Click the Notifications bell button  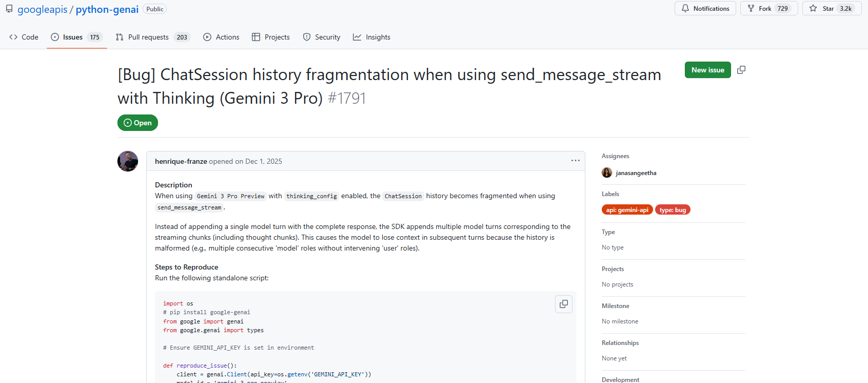(705, 8)
